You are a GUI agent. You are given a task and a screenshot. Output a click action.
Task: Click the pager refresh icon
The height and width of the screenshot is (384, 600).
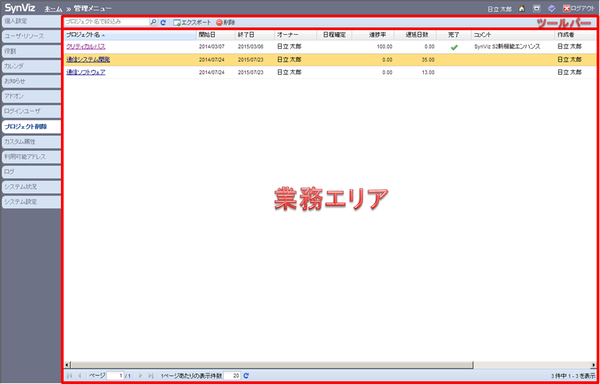[x=246, y=376]
